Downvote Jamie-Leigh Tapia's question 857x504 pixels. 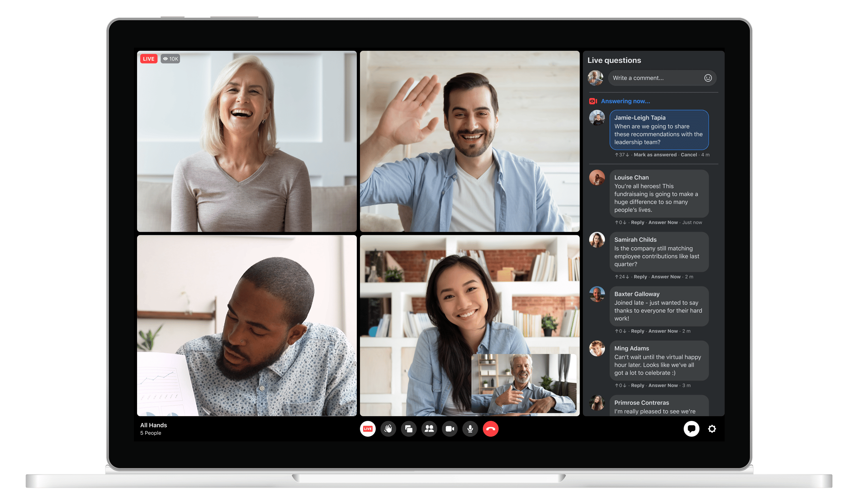(x=627, y=155)
